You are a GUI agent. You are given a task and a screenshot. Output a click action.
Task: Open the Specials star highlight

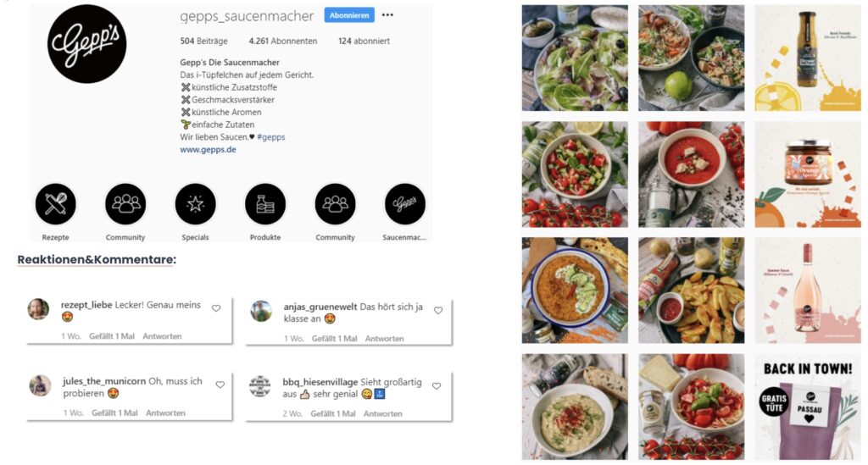click(x=196, y=204)
